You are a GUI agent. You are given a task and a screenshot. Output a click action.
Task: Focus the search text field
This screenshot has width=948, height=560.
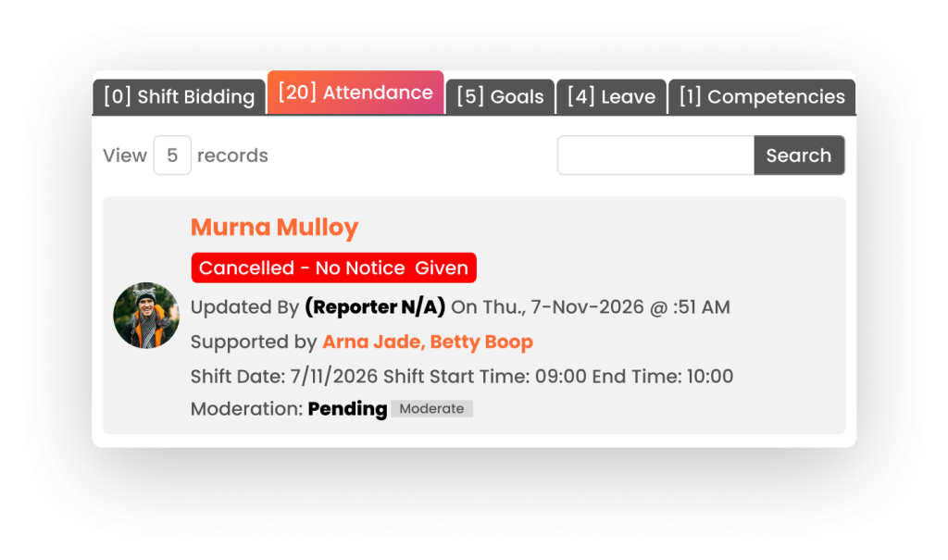coord(655,155)
